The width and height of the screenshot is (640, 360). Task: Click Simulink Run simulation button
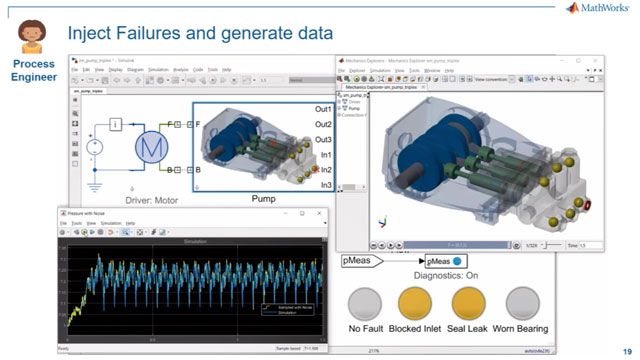click(212, 80)
